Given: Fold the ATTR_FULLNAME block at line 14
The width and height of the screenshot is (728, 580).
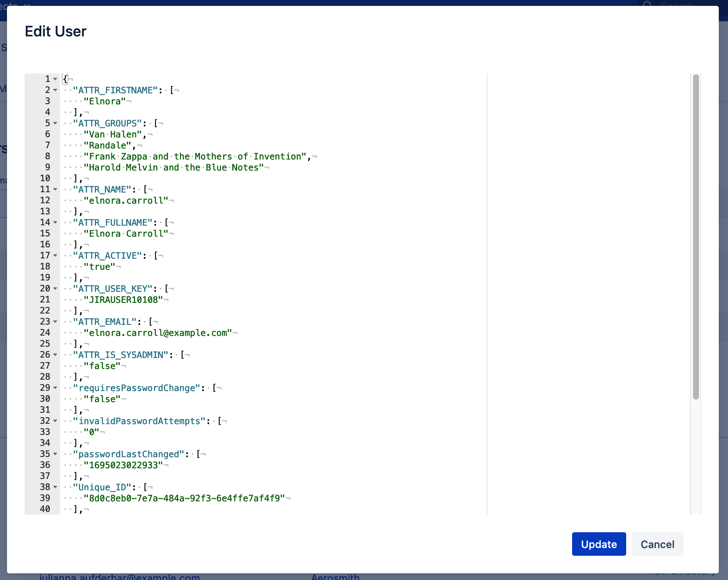Looking at the screenshot, I should point(55,222).
